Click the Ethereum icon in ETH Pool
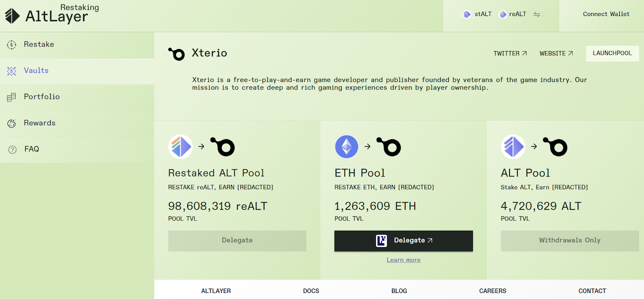The image size is (644, 299). (347, 147)
